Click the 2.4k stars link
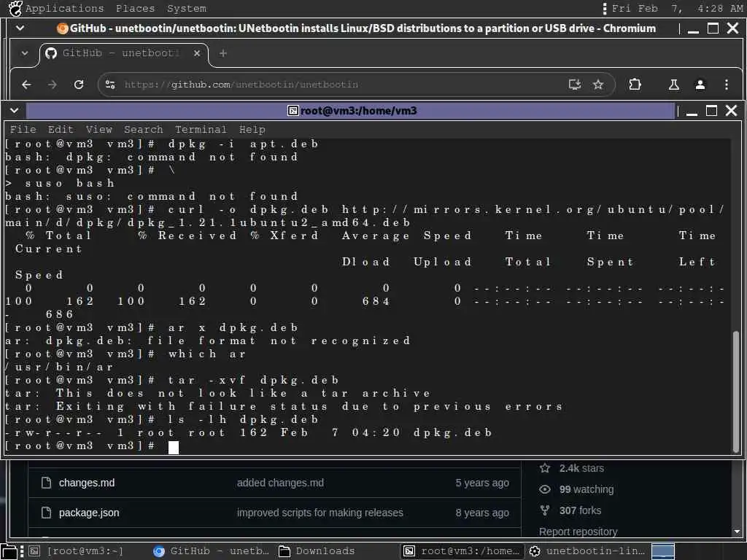Image resolution: width=747 pixels, height=560 pixels. pos(581,468)
